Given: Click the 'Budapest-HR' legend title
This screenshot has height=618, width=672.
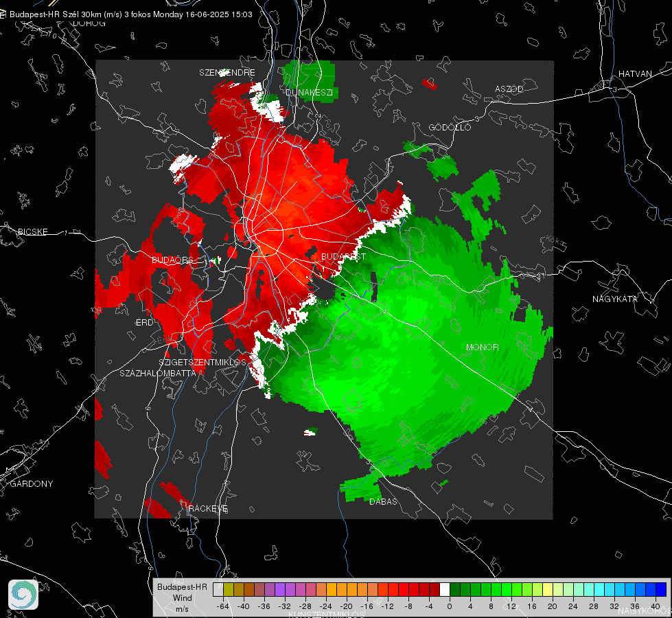Looking at the screenshot, I should pos(182,586).
